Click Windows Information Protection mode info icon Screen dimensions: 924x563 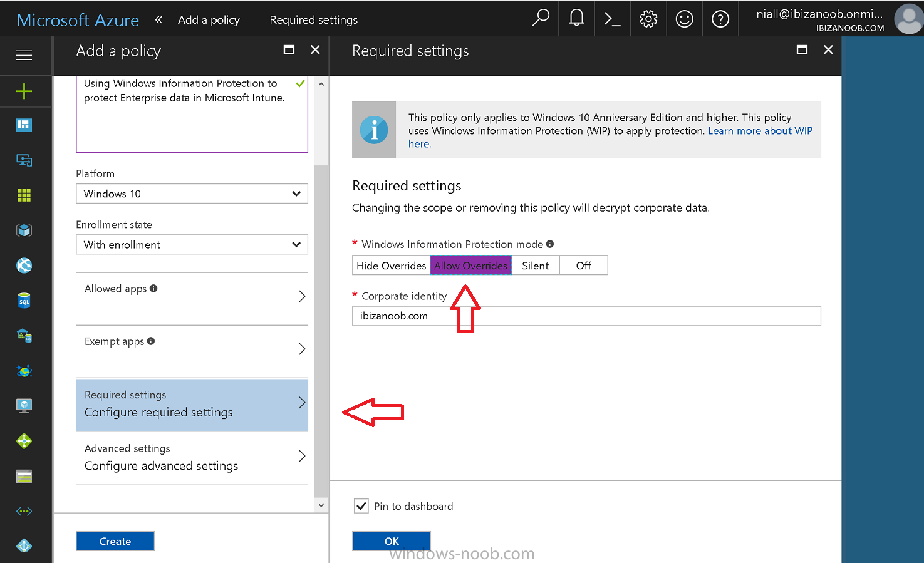tap(550, 244)
